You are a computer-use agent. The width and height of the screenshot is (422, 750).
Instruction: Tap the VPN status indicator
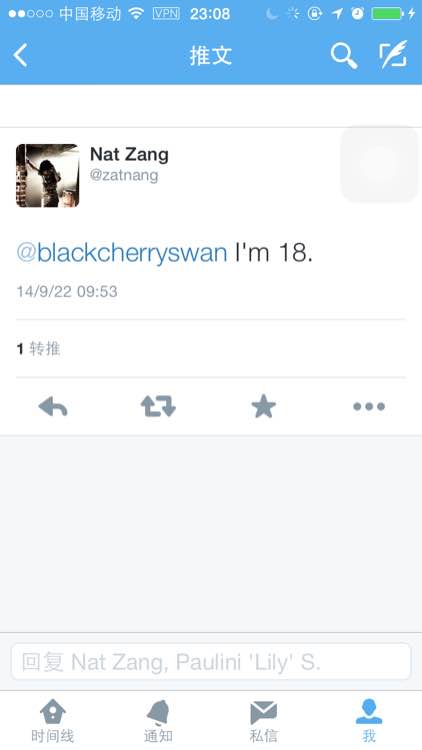[x=166, y=13]
